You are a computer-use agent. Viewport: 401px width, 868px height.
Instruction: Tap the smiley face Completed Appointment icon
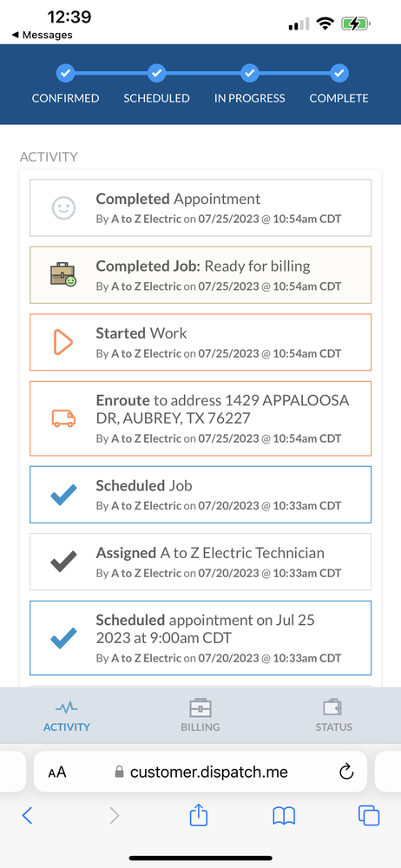(63, 208)
